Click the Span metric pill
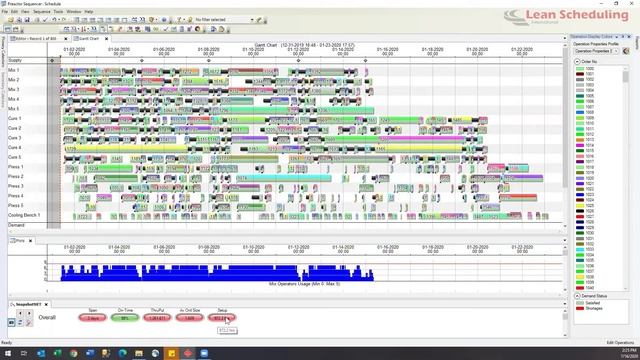 point(93,318)
